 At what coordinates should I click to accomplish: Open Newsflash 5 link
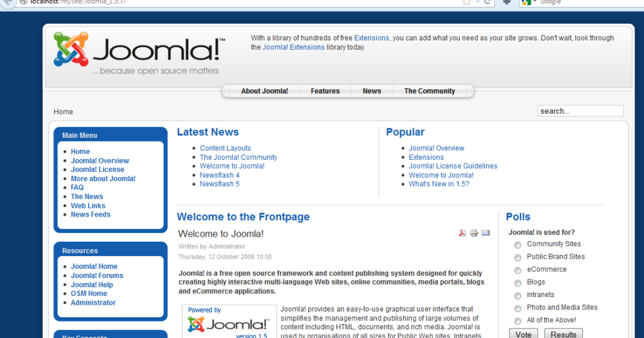click(219, 184)
